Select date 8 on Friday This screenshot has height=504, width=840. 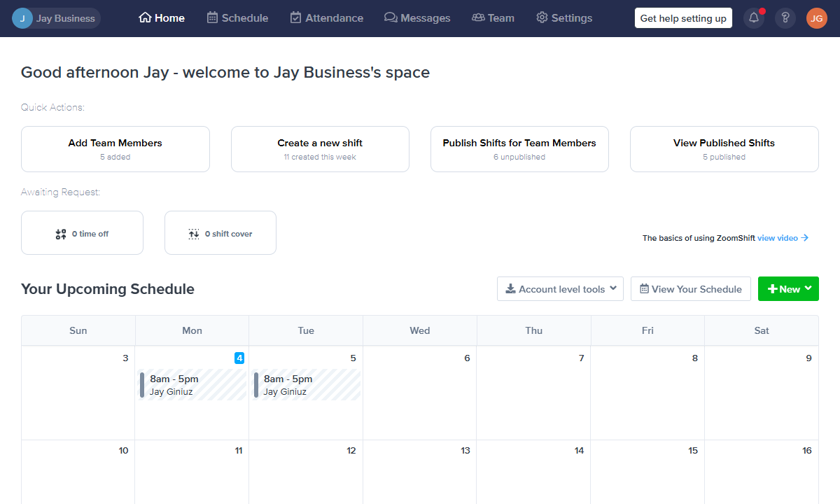[695, 358]
